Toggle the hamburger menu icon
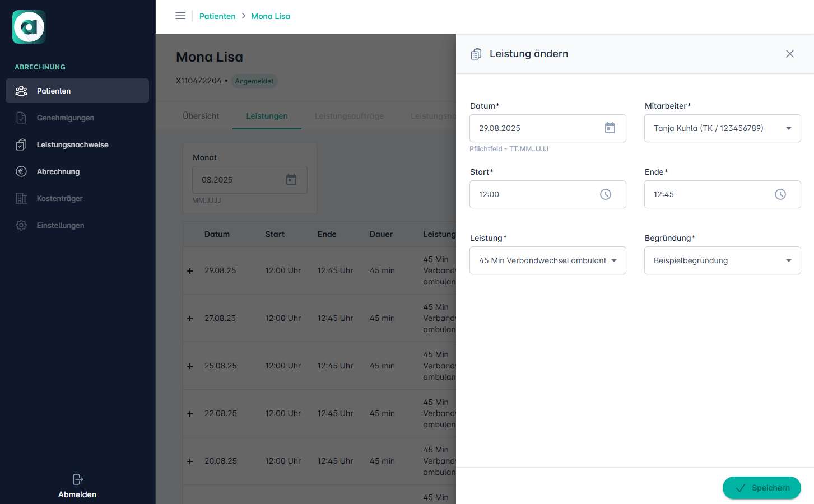 coord(180,16)
